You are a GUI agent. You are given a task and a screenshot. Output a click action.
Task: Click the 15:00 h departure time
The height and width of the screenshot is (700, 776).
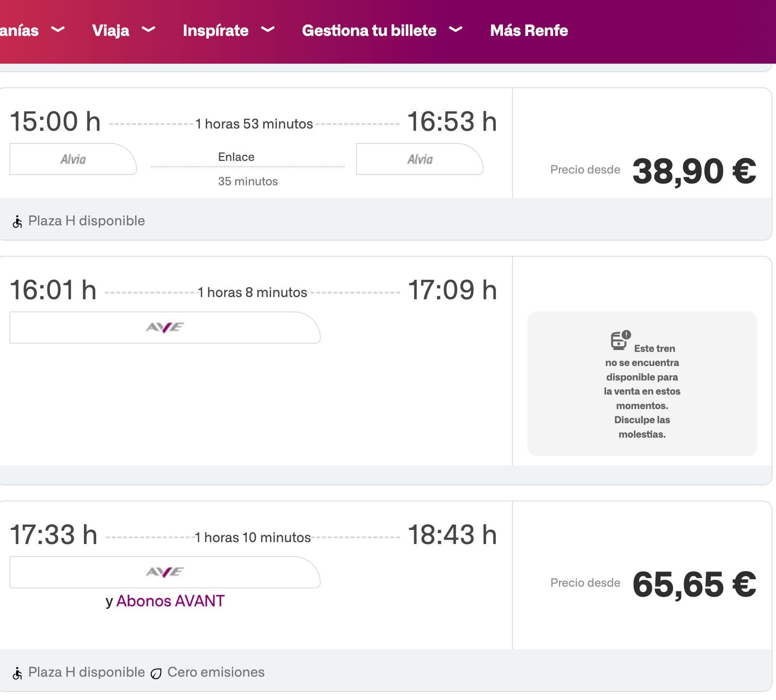coord(55,121)
